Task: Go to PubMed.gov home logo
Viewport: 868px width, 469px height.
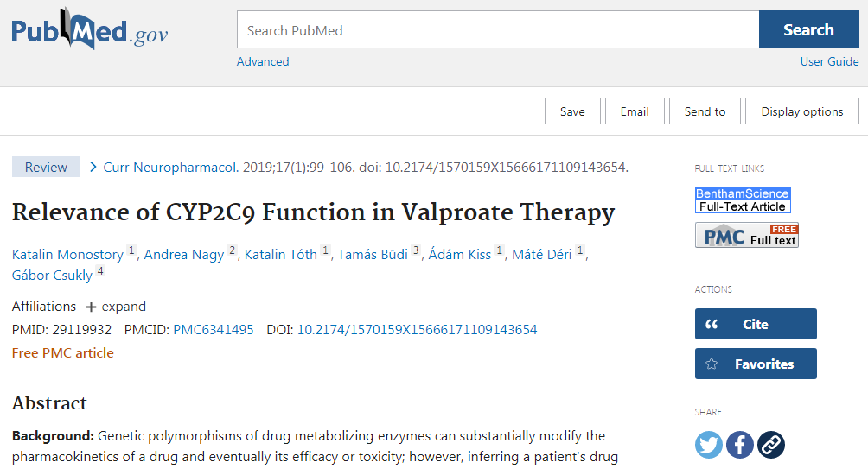Action: 90,29
